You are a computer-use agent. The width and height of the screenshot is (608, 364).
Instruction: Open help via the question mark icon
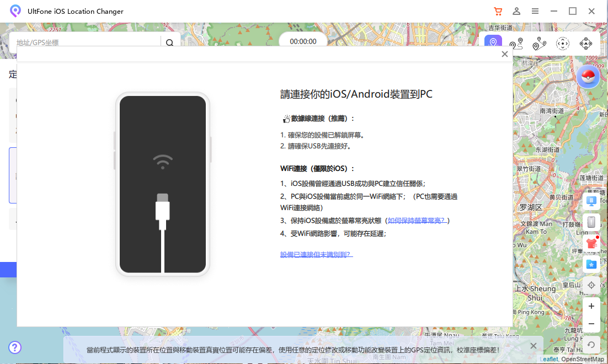pos(15,347)
